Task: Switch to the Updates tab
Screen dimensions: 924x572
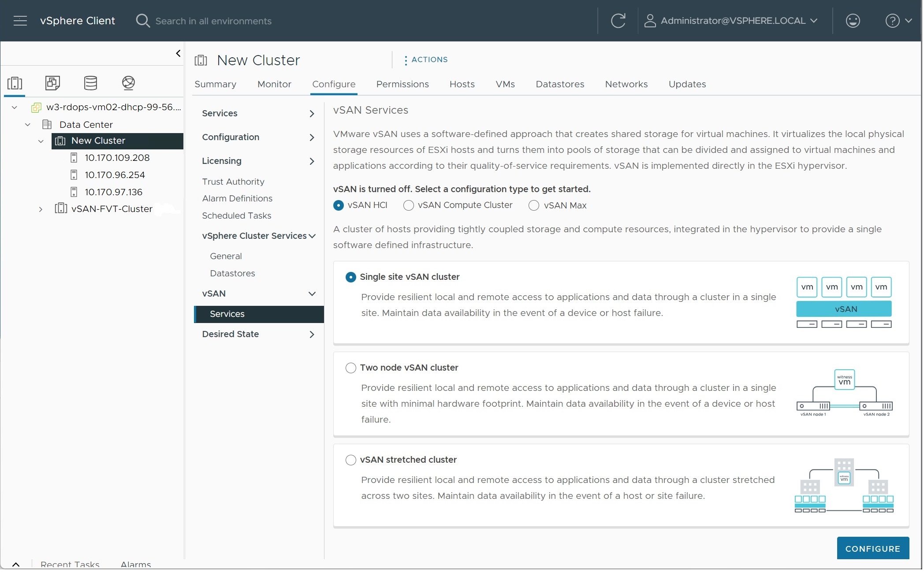Action: coord(686,84)
